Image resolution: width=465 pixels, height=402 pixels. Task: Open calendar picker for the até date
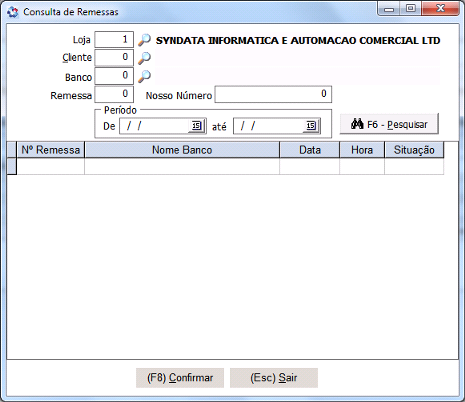(311, 126)
